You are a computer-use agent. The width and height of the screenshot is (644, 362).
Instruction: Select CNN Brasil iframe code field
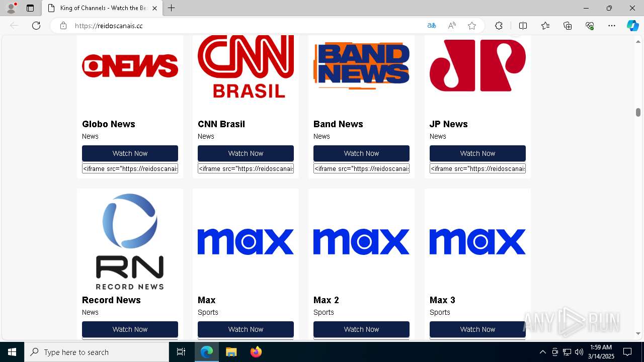(246, 168)
